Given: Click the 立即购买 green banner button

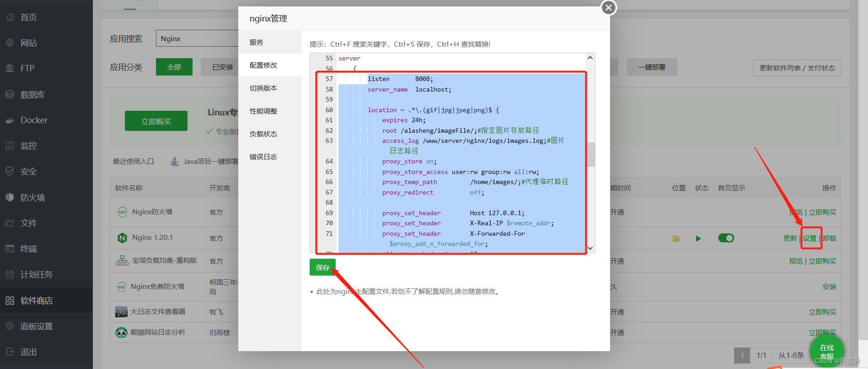Looking at the screenshot, I should [156, 121].
